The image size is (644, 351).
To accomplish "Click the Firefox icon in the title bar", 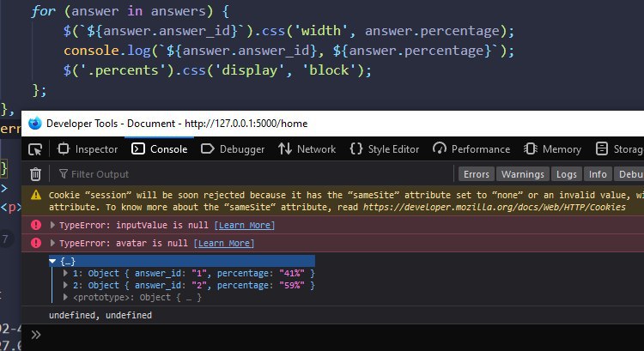I will (35, 124).
